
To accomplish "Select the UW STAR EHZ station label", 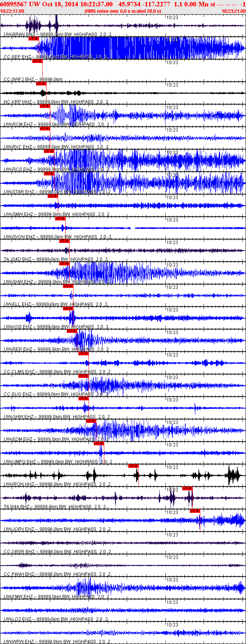I will tap(57, 192).
